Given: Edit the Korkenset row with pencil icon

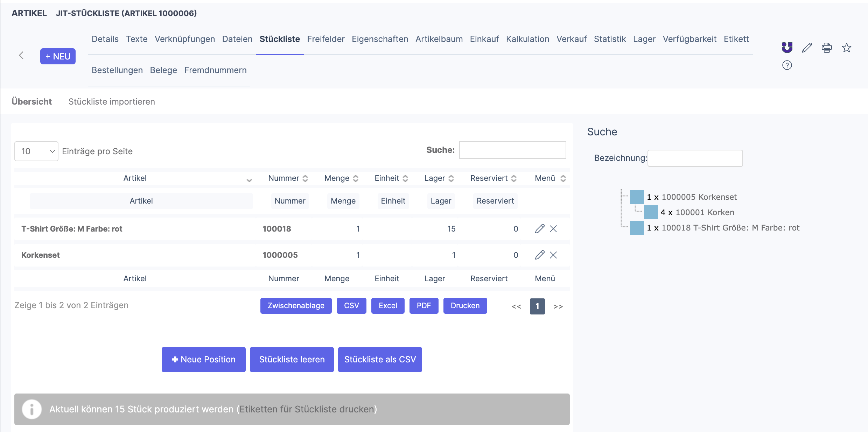Looking at the screenshot, I should 539,255.
